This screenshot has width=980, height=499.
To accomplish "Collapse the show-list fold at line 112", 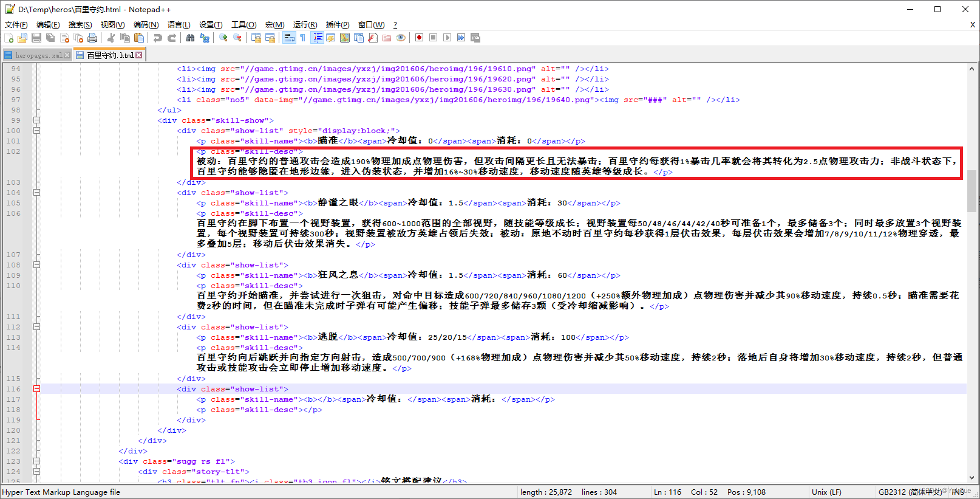I will pyautogui.click(x=36, y=327).
